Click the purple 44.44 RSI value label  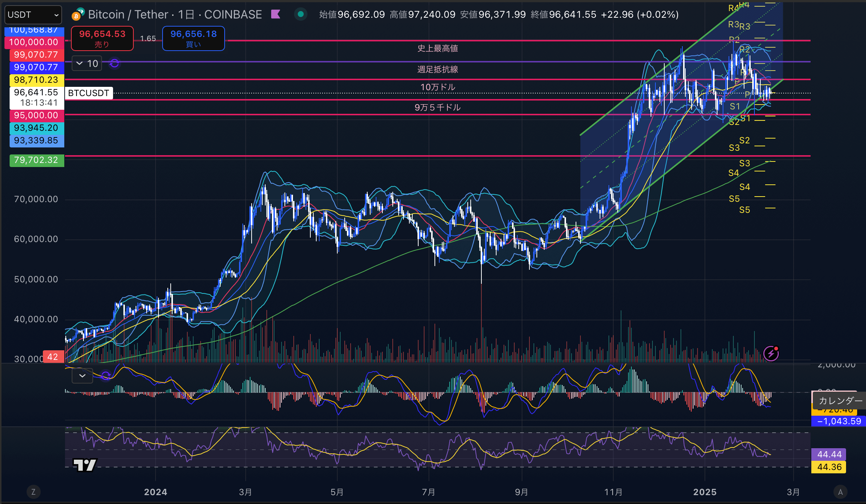click(829, 454)
